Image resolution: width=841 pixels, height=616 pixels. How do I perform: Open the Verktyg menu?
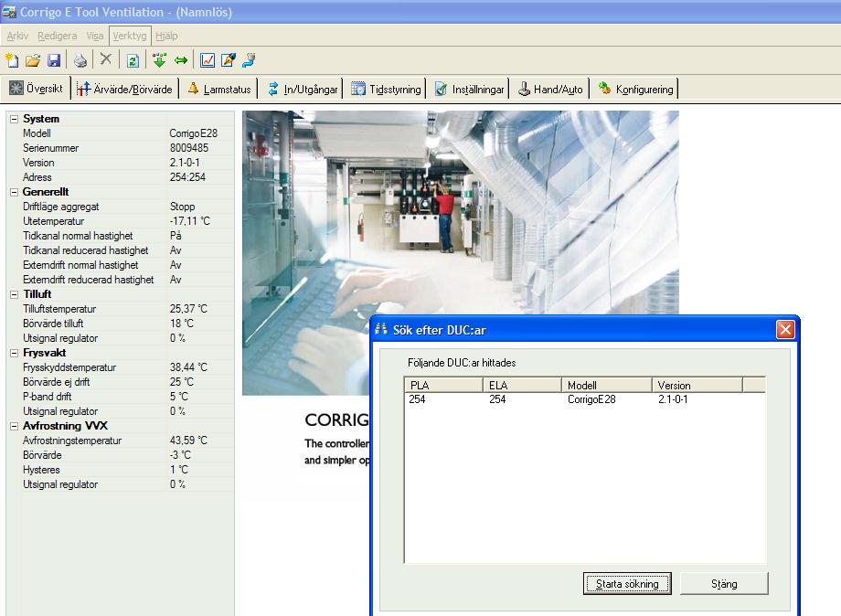(129, 36)
